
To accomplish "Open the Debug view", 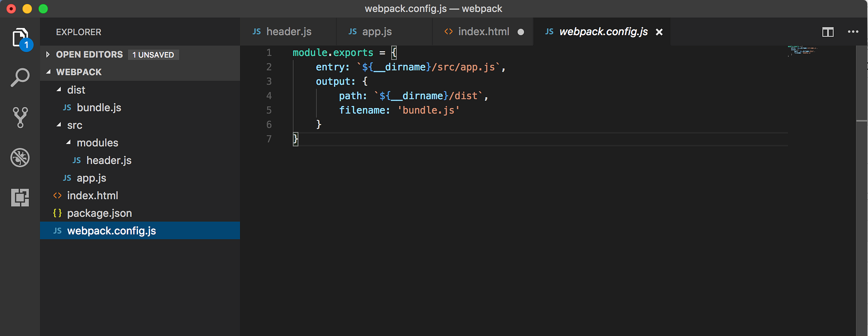I will tap(20, 158).
